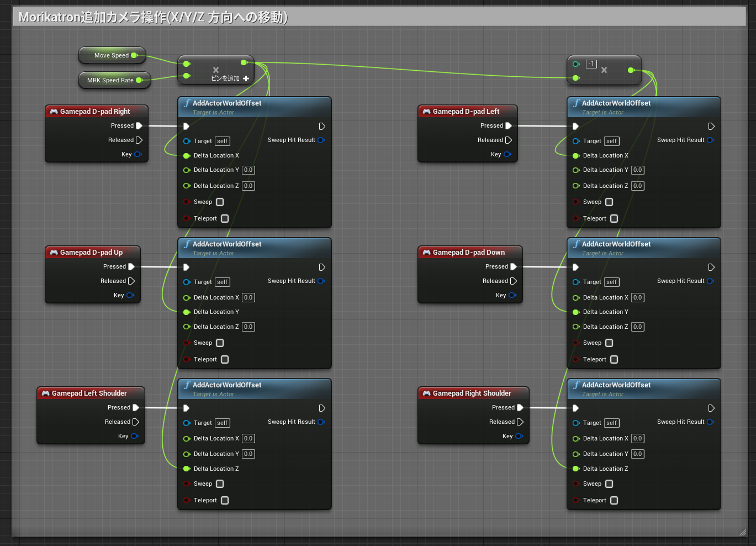Click output pin of left multiply node
756x546 pixels.
click(244, 62)
